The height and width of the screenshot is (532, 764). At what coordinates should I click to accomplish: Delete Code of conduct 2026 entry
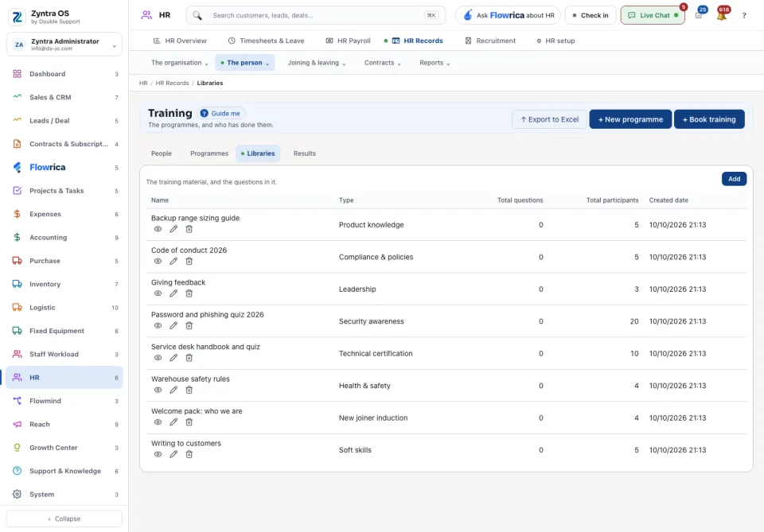point(189,262)
